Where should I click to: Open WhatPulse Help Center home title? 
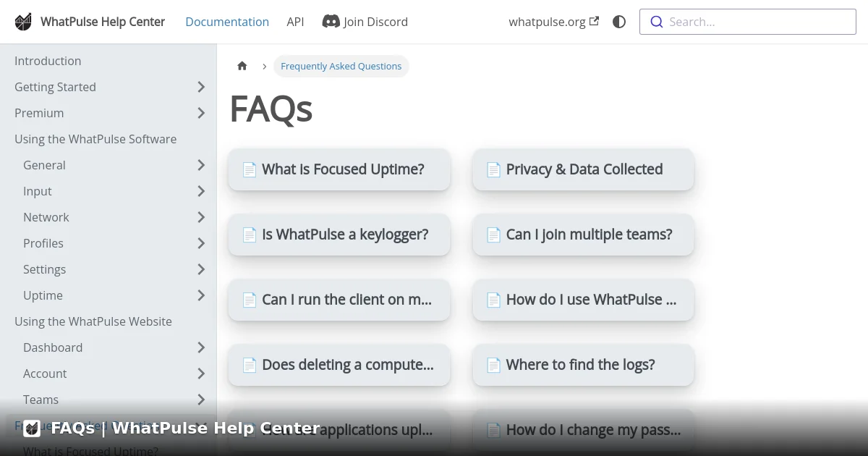103,22
